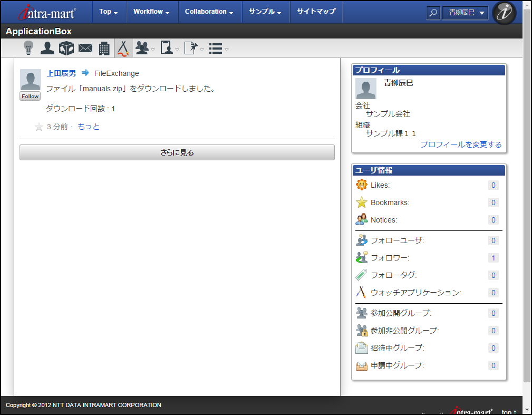Click プロフィールを変更する link
The image size is (532, 415).
[x=461, y=144]
